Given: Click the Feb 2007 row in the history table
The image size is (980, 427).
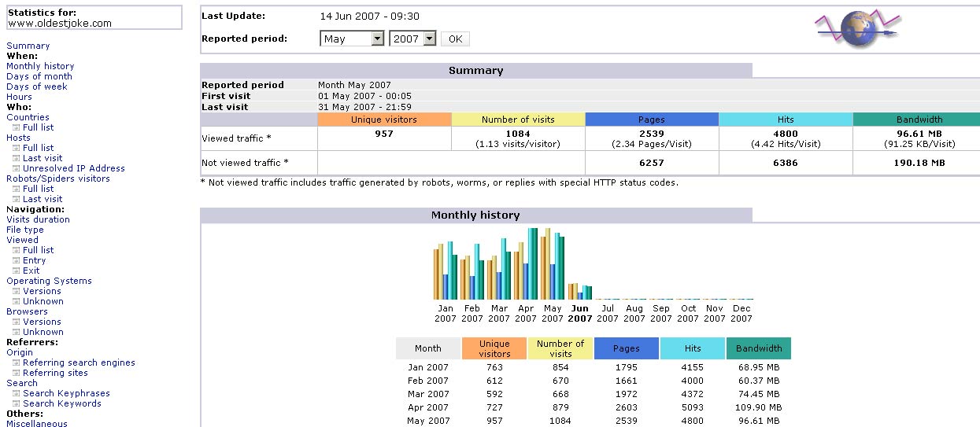Looking at the screenshot, I should (593, 381).
